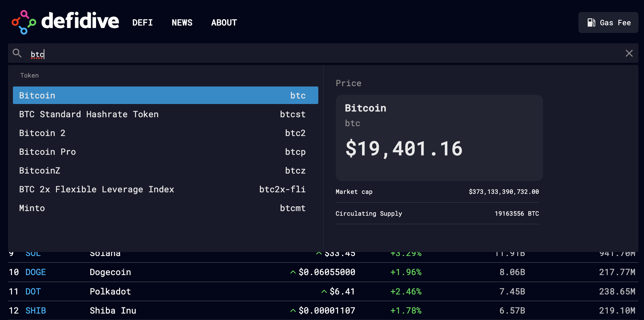Click the Circulating Supply value 19163556 BTC

point(517,214)
